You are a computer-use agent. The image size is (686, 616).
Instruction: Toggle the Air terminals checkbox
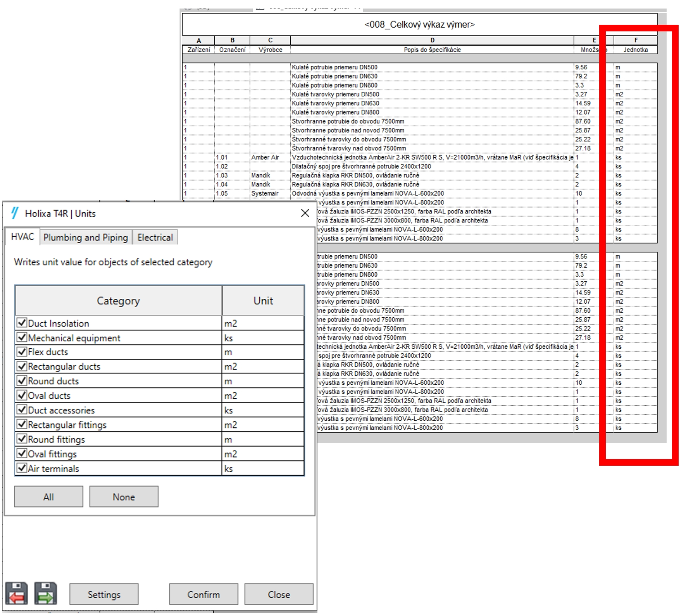click(x=22, y=468)
